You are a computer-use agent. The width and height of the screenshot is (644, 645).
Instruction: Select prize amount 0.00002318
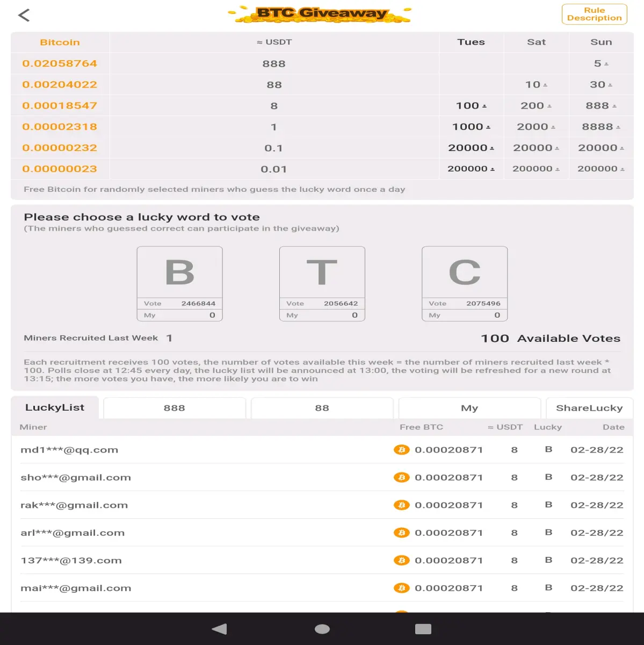click(x=60, y=126)
